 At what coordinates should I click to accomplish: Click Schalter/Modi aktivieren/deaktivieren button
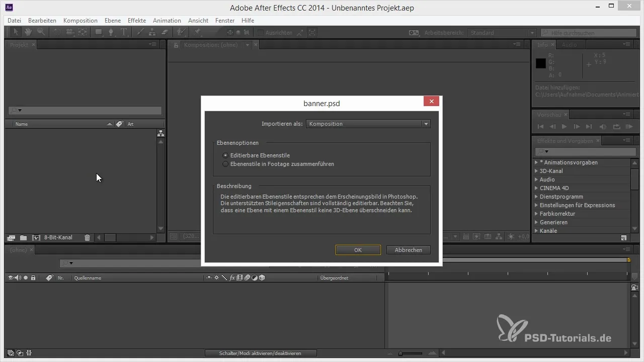(261, 353)
